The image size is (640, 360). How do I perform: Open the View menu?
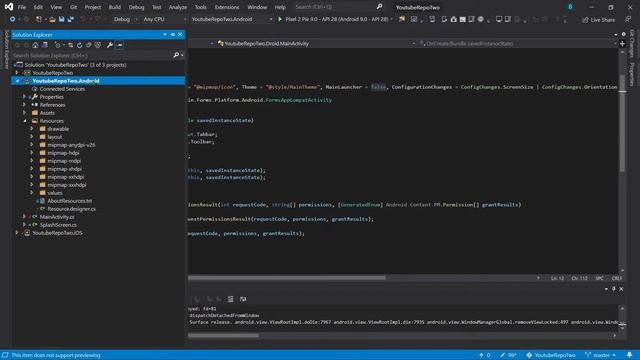pos(56,7)
